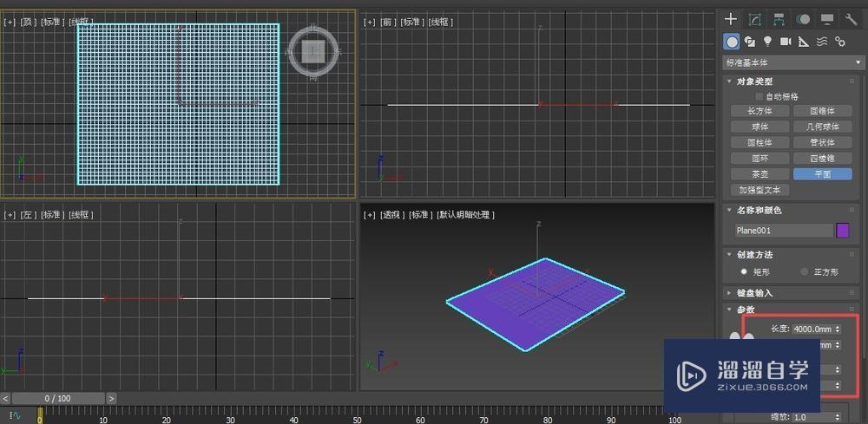Image resolution: width=868 pixels, height=424 pixels.
Task: Open the 标准基本体 category dropdown
Action: [793, 63]
